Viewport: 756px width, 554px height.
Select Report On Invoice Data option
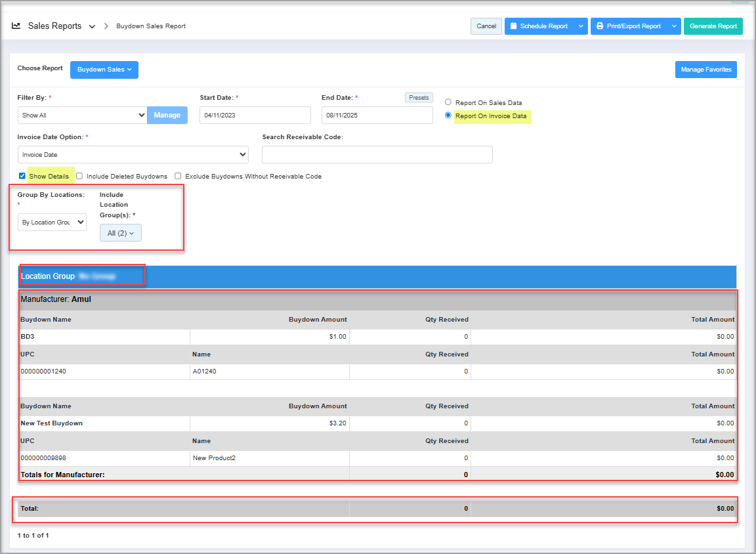tap(448, 116)
